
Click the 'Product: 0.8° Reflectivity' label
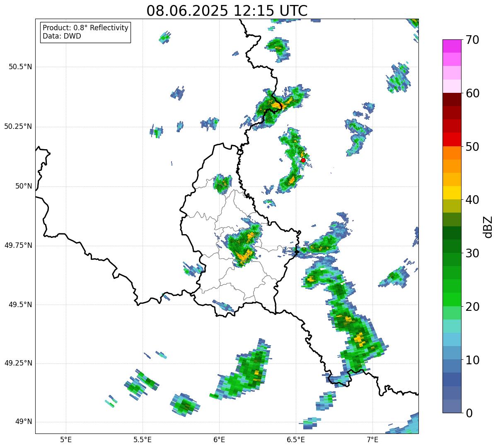tap(86, 28)
